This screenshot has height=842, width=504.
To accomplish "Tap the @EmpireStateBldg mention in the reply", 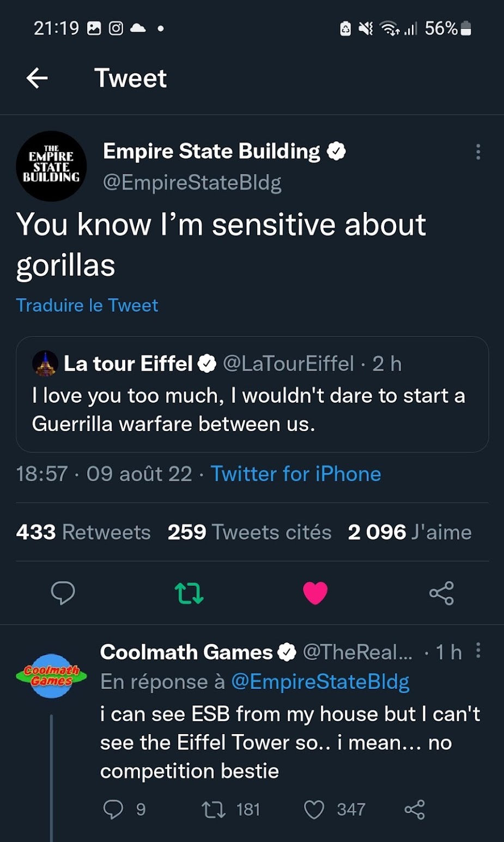I will click(320, 682).
